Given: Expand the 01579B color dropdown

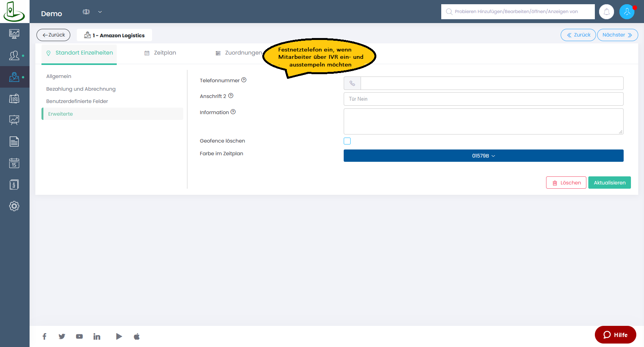Looking at the screenshot, I should [x=483, y=156].
